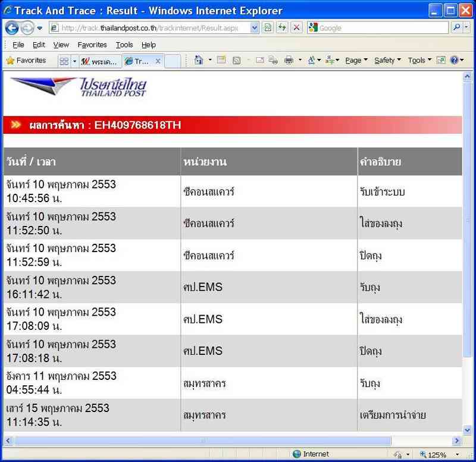Open the File menu
The image size is (476, 462).
[18, 45]
